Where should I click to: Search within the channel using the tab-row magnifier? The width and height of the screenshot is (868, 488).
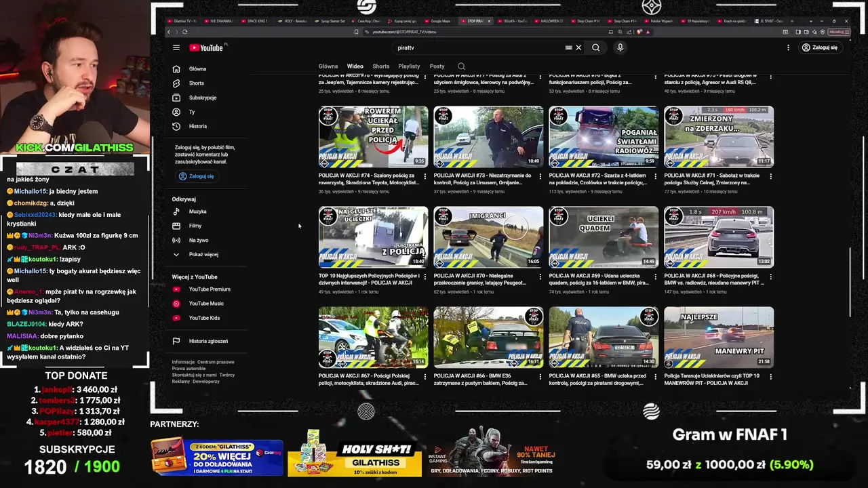click(x=461, y=66)
